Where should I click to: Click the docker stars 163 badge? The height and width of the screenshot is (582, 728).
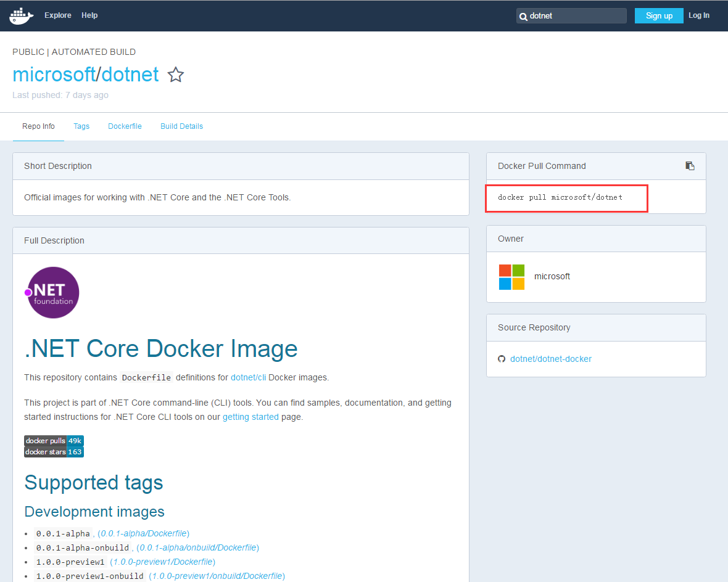tap(53, 451)
